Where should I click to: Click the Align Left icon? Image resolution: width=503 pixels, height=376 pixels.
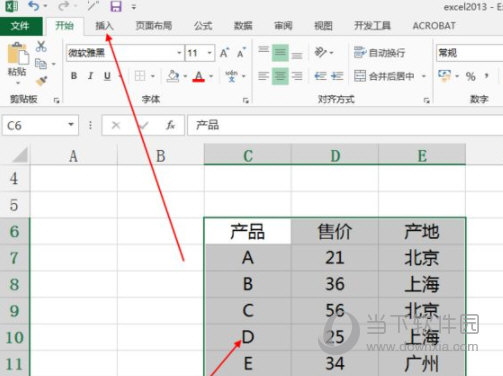(263, 76)
